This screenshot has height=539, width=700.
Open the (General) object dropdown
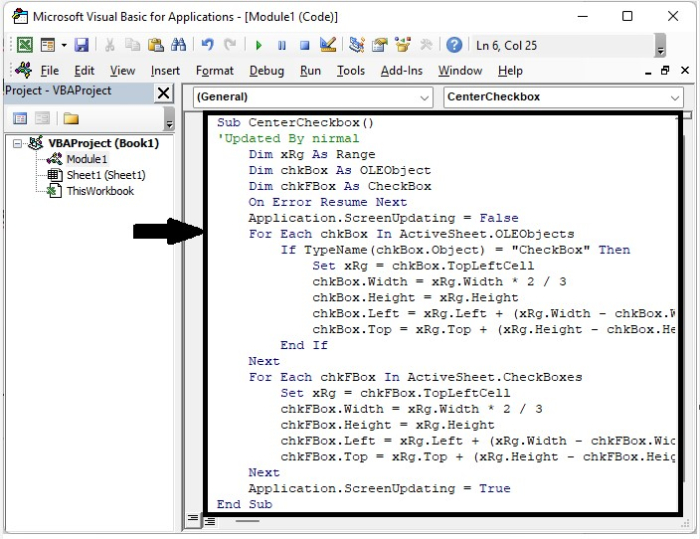pyautogui.click(x=423, y=97)
